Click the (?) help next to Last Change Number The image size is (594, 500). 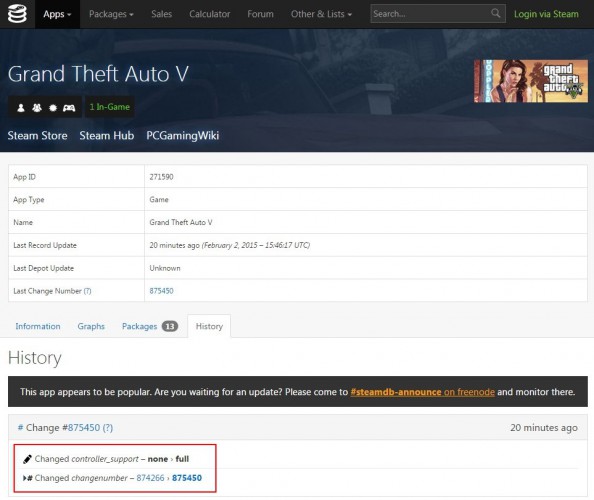pyautogui.click(x=88, y=291)
